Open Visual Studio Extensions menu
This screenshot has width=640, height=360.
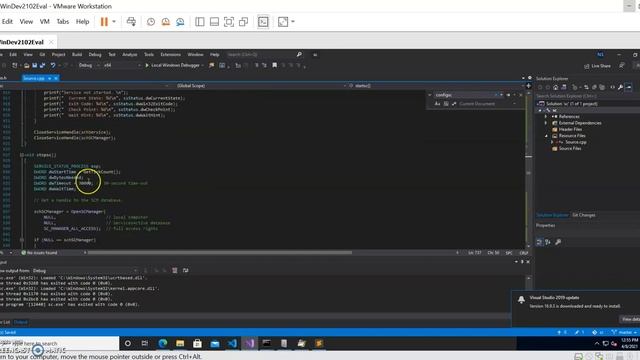click(171, 54)
